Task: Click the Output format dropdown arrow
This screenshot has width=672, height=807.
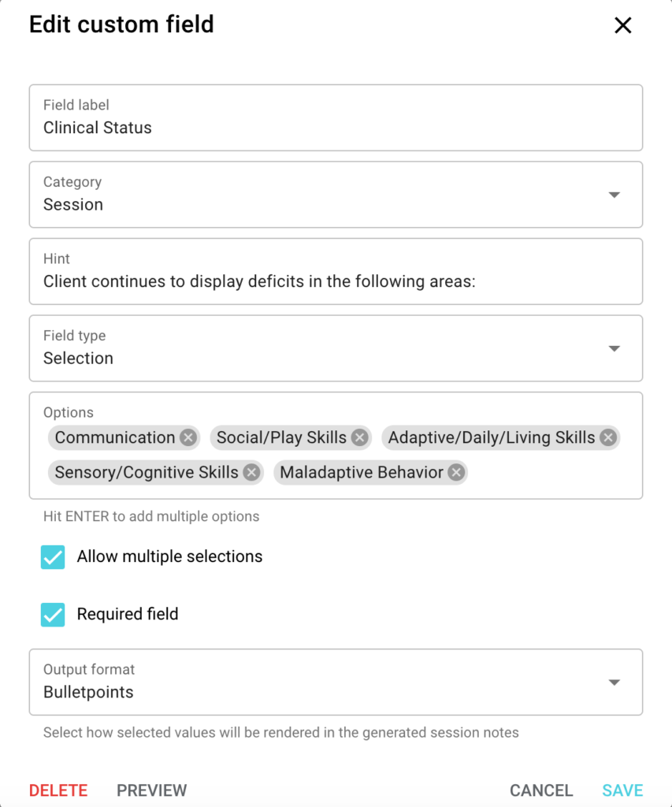Action: tap(614, 682)
